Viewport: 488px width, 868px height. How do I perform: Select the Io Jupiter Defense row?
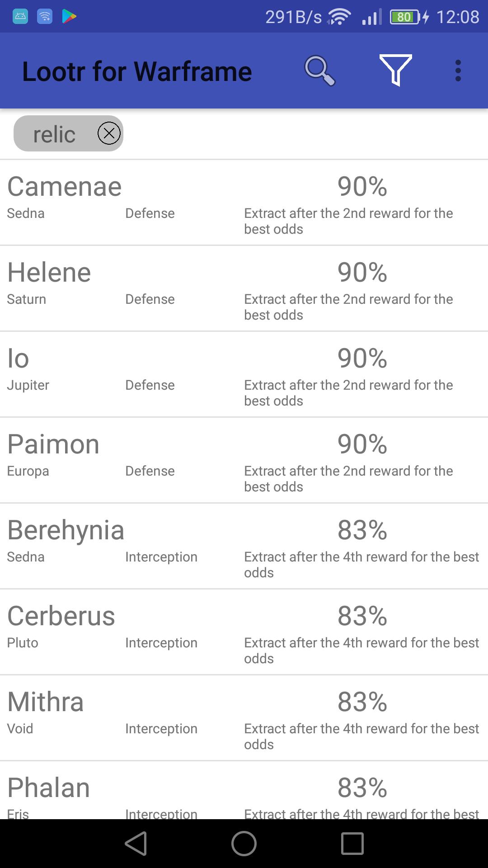(244, 374)
